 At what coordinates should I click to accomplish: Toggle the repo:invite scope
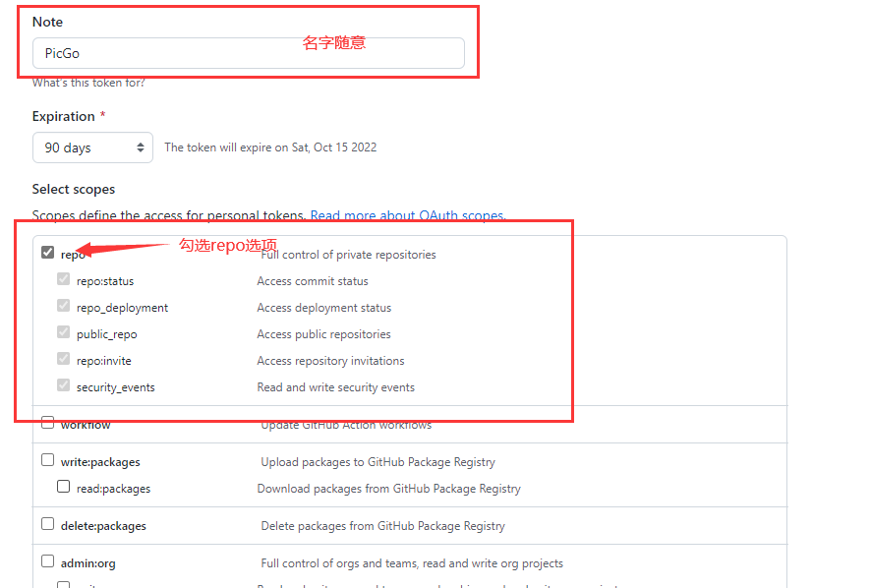pos(63,360)
